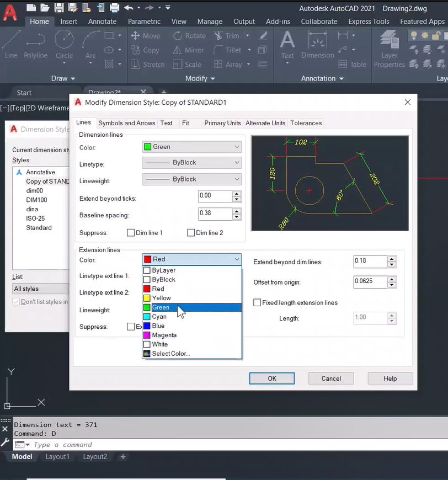Image resolution: width=448 pixels, height=480 pixels.
Task: Expand the Annotation panel flyout
Action: (322, 78)
